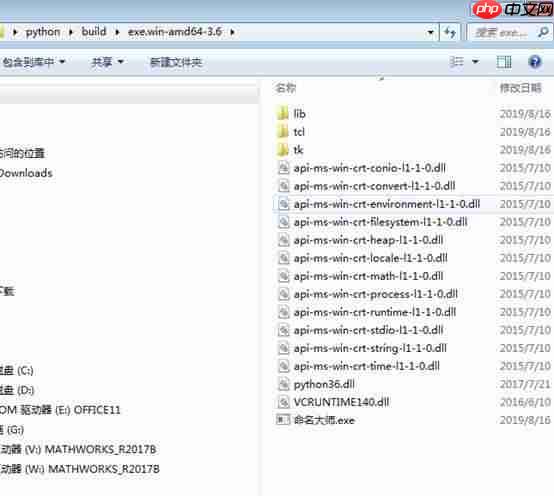Sort by the 名称 column header
The height and width of the screenshot is (496, 554).
coord(285,88)
